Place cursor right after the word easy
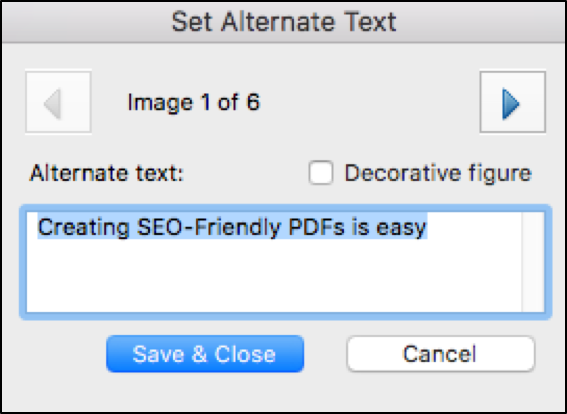Image resolution: width=567 pixels, height=414 pixels. coord(428,228)
